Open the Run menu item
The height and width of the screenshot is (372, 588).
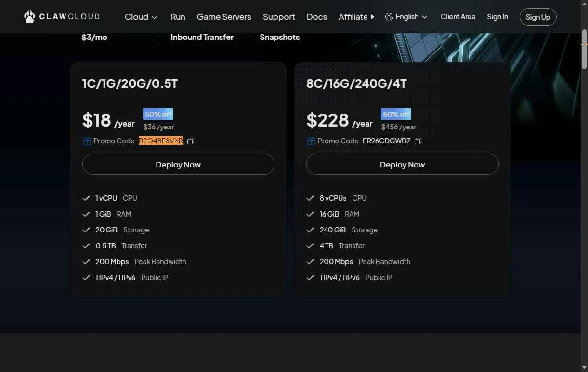coord(178,17)
